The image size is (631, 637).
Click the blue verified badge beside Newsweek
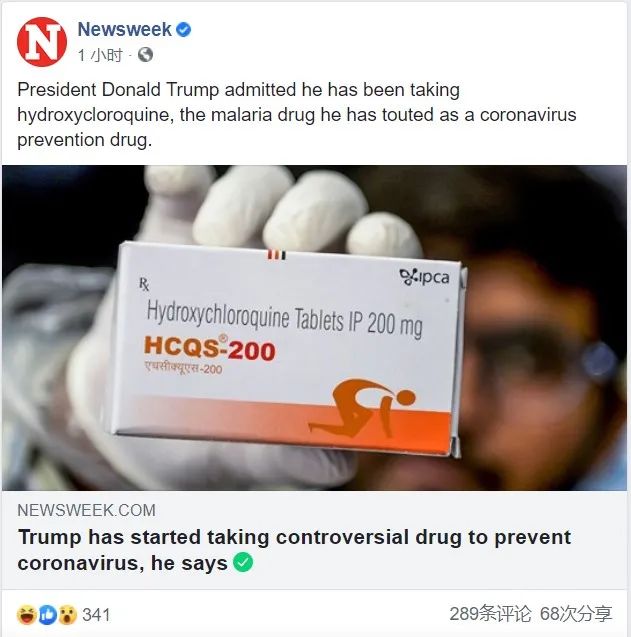pos(184,30)
